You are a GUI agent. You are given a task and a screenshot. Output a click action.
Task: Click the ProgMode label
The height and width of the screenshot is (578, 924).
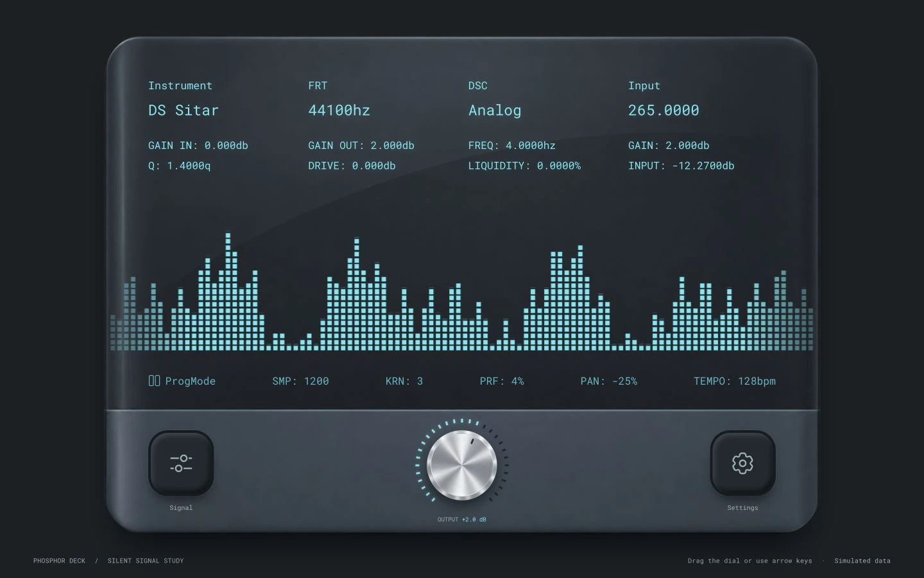[x=191, y=381]
